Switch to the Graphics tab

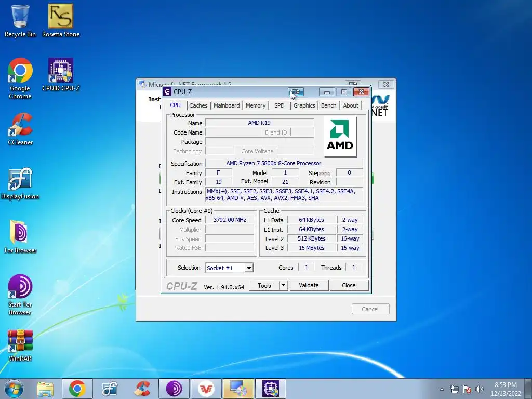[x=304, y=105]
